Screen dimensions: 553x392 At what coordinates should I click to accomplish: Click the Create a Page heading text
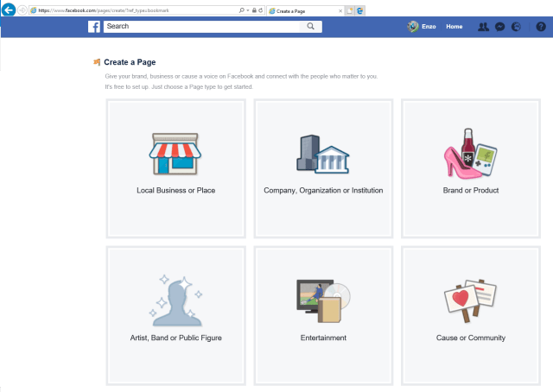130,62
